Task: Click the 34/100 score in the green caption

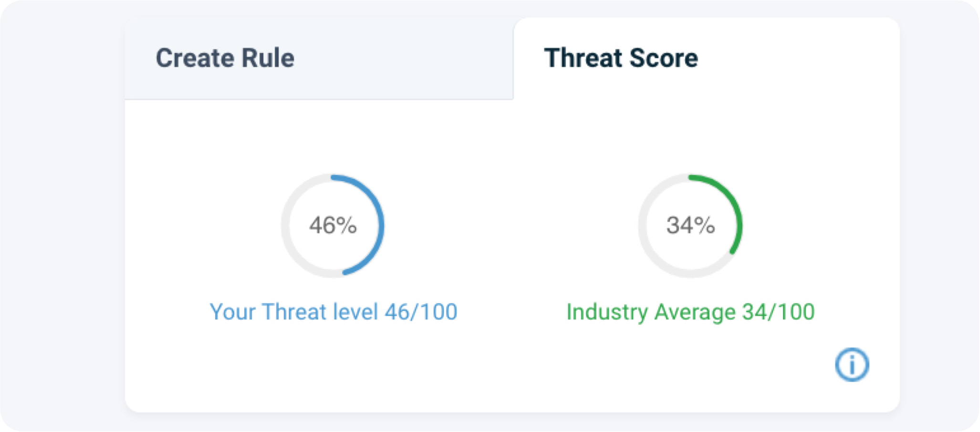Action: [x=779, y=312]
